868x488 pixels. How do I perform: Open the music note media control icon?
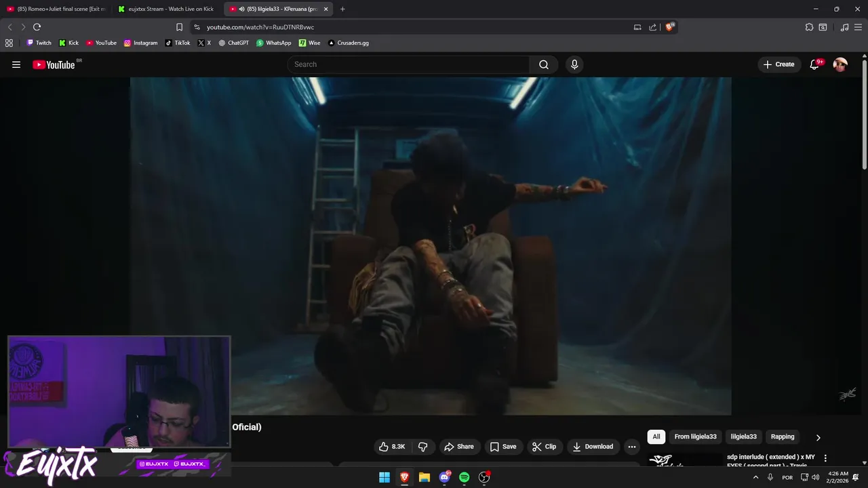(x=844, y=27)
